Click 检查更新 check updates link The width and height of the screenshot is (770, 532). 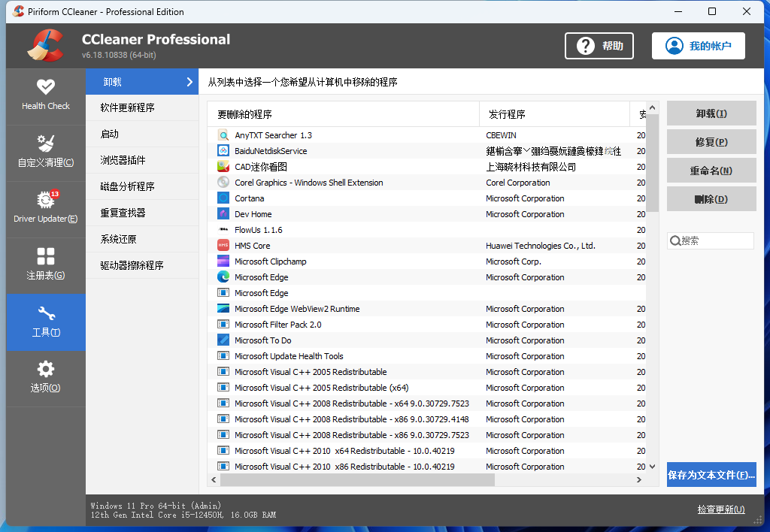coord(721,509)
